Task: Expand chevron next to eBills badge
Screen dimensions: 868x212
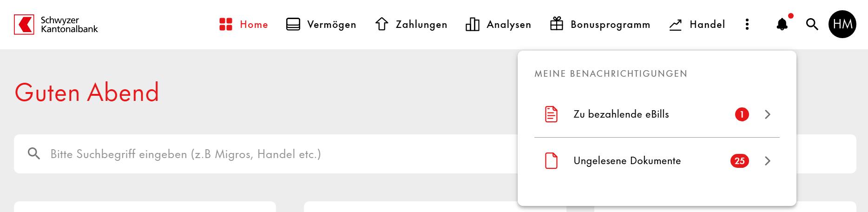Action: 768,114
